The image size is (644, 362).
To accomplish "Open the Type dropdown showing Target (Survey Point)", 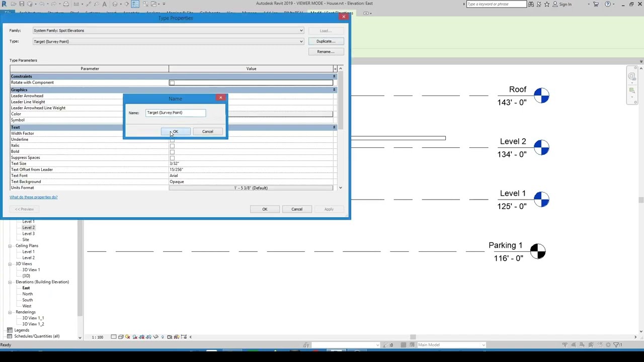I will [x=169, y=42].
